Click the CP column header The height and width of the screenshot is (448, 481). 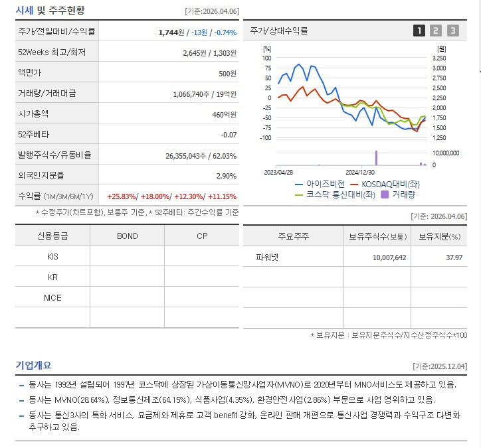pyautogui.click(x=202, y=236)
